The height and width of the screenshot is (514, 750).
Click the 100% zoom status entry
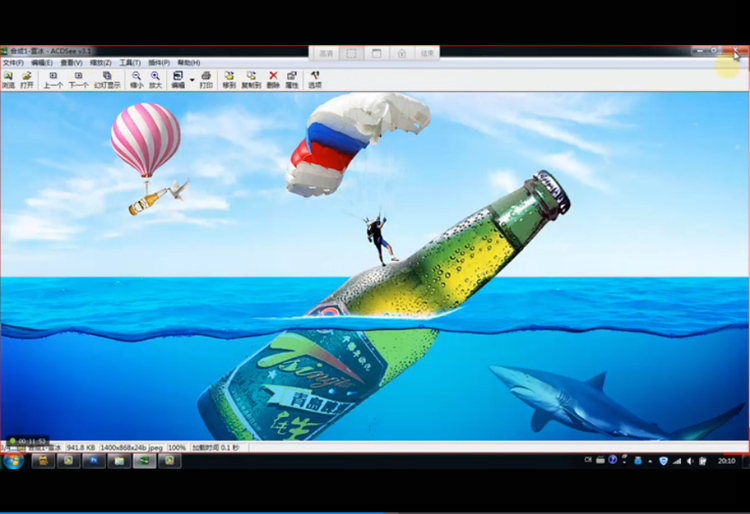pyautogui.click(x=177, y=448)
